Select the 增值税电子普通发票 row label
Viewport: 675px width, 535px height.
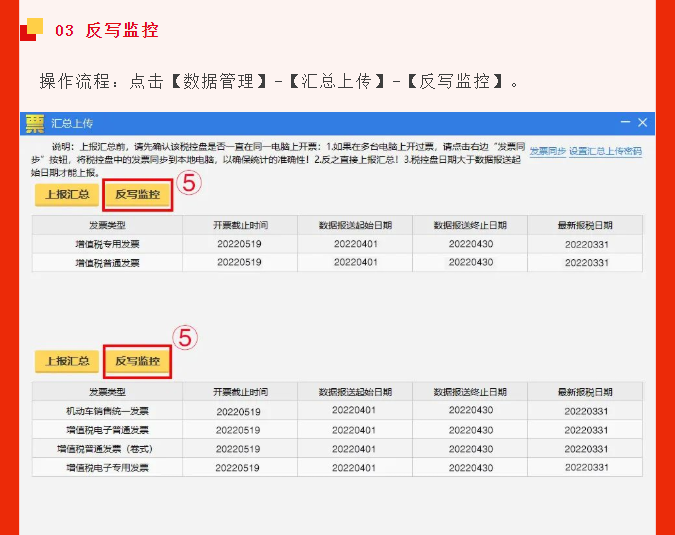(x=108, y=430)
